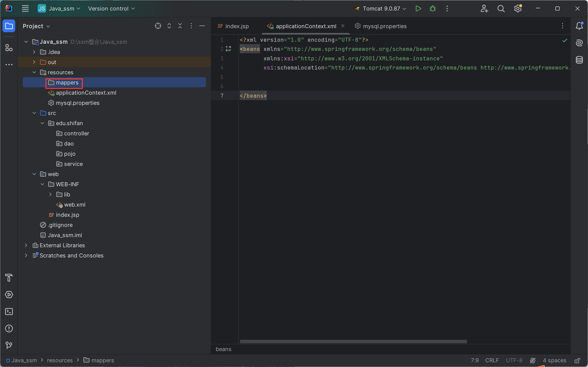The image size is (588, 367).
Task: Toggle the Project tool window button
Action: pyautogui.click(x=9, y=26)
